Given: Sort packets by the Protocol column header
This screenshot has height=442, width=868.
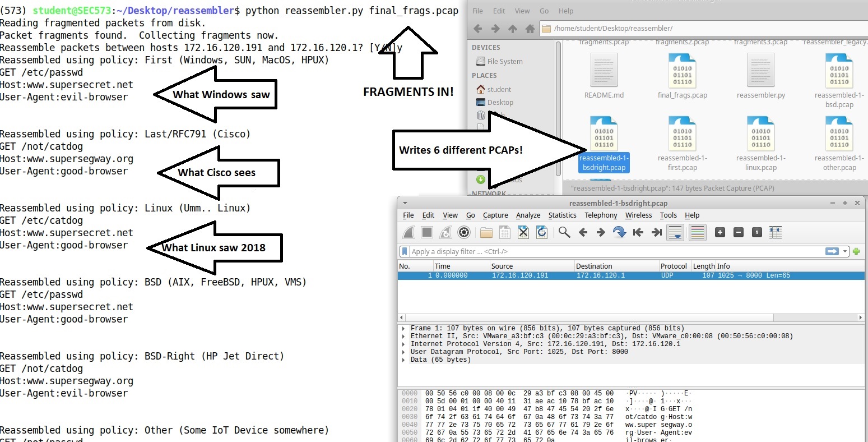Looking at the screenshot, I should click(675, 266).
